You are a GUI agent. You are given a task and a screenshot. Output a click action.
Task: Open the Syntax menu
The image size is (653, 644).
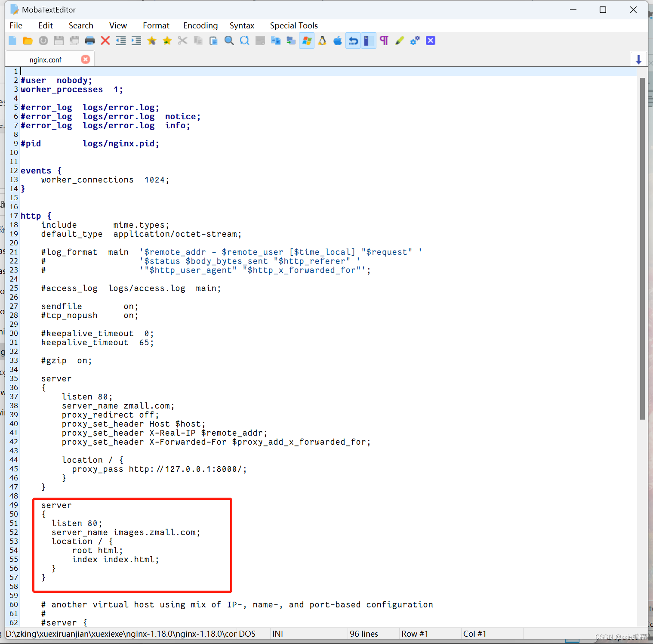[x=242, y=26]
